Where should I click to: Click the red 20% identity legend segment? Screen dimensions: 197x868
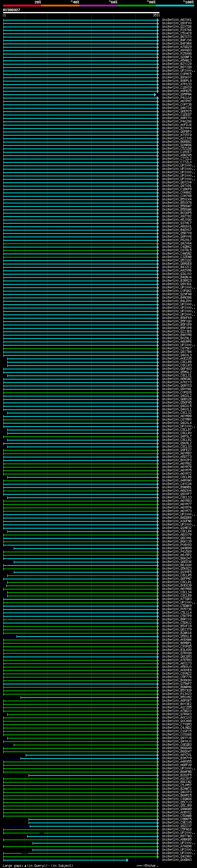(x=22, y=6)
